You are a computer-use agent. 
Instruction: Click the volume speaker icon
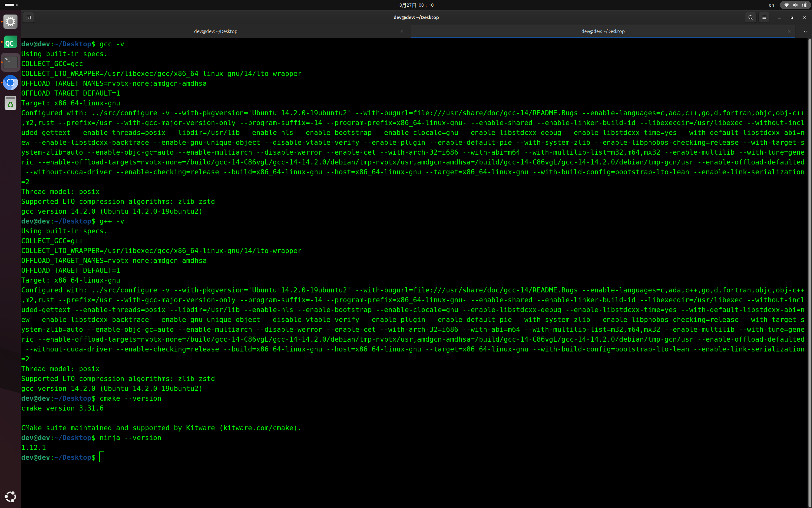[795, 5]
